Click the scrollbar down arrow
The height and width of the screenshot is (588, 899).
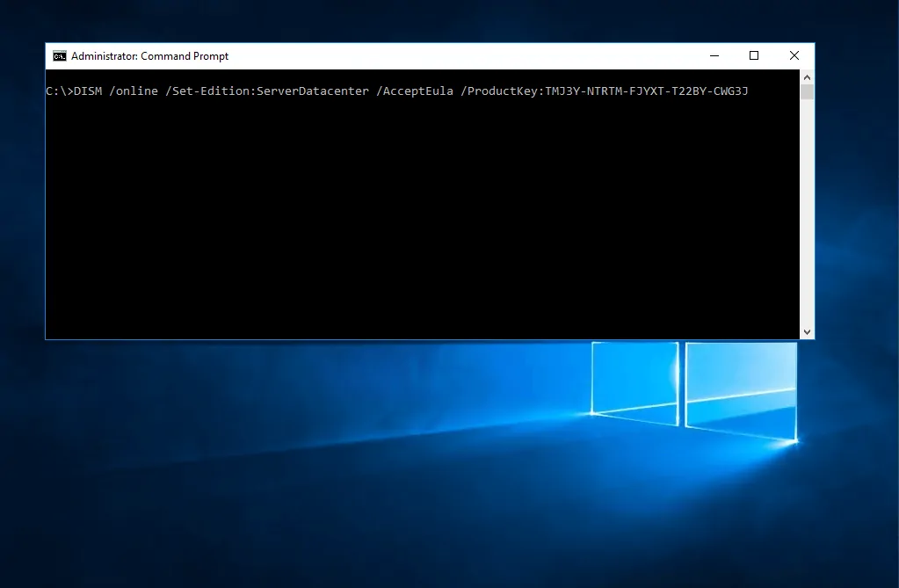pos(807,331)
